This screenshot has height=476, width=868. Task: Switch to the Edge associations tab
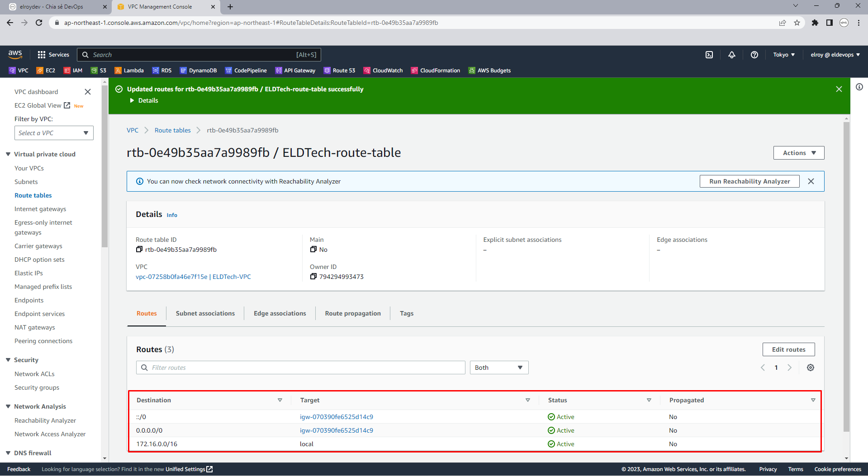tap(280, 313)
